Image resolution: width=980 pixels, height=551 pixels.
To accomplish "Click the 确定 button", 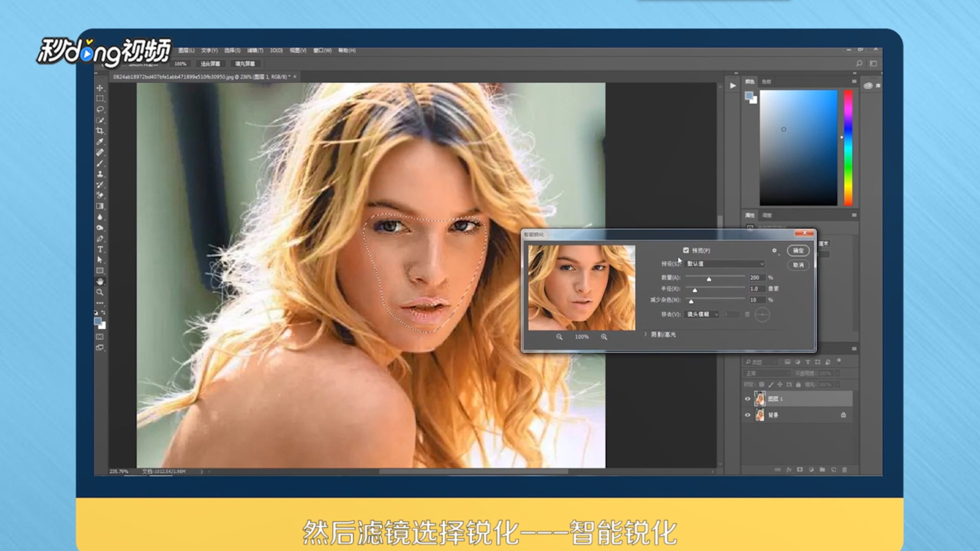I will pos(798,251).
